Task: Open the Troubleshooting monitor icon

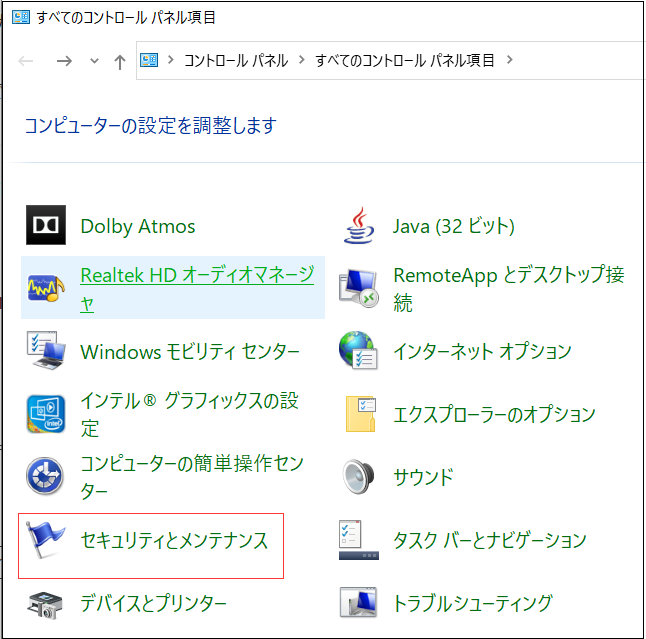Action: [358, 602]
